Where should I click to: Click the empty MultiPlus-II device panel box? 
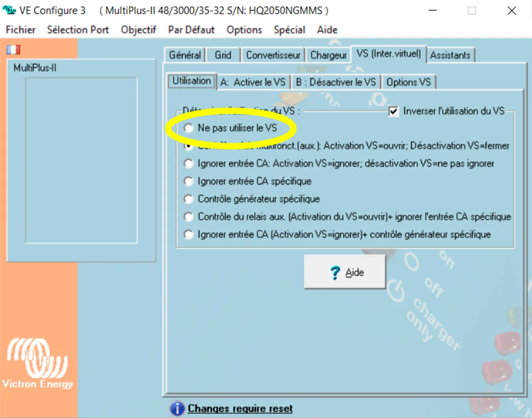click(x=81, y=161)
